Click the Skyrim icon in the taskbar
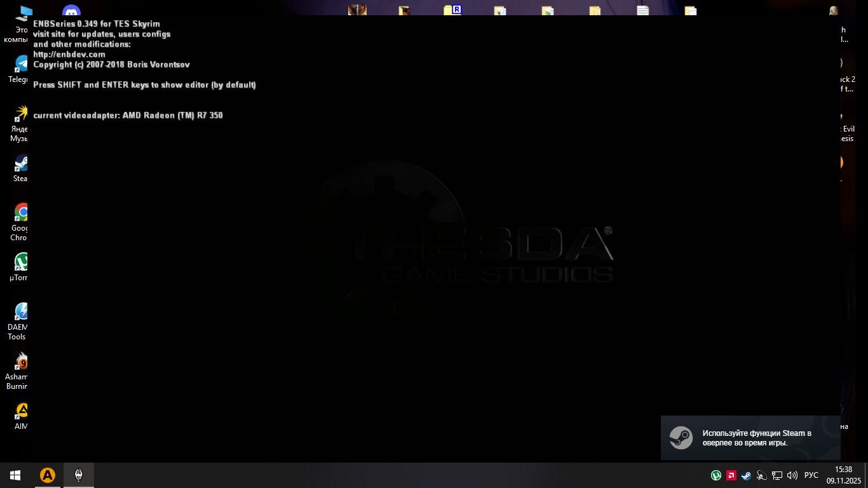 tap(79, 475)
